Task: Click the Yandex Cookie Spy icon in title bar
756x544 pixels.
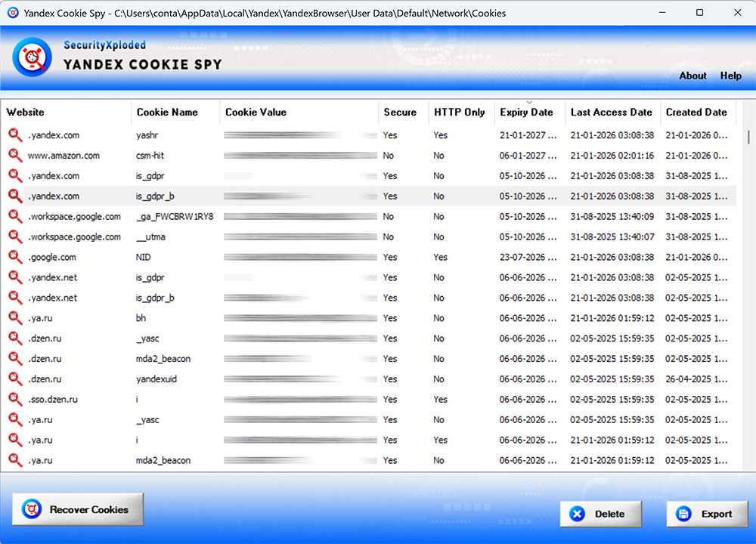Action: [11, 13]
